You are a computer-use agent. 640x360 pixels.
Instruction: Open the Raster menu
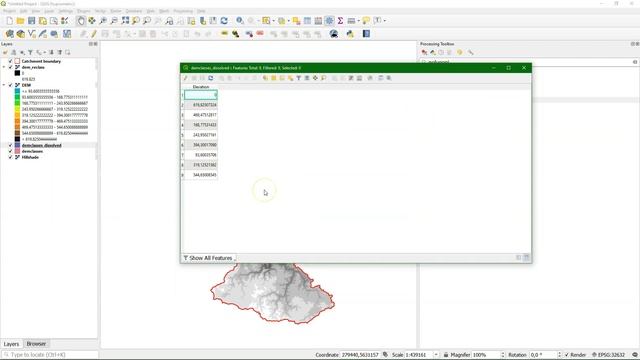[x=116, y=11]
